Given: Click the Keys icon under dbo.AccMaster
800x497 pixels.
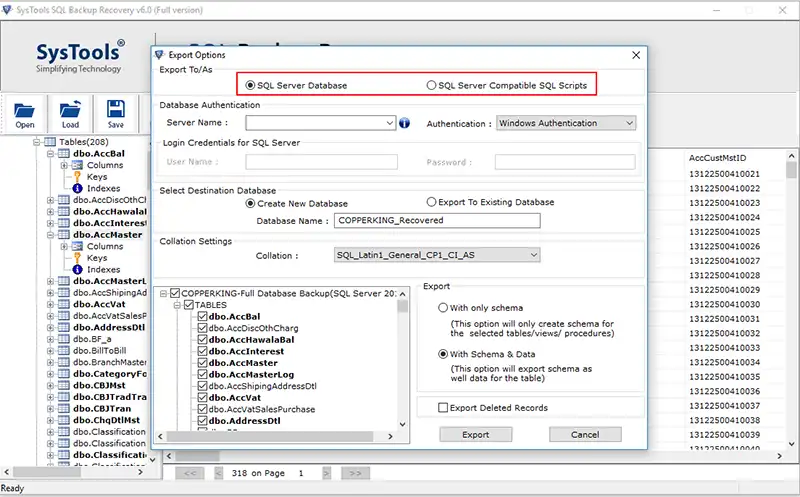Looking at the screenshot, I should (77, 258).
